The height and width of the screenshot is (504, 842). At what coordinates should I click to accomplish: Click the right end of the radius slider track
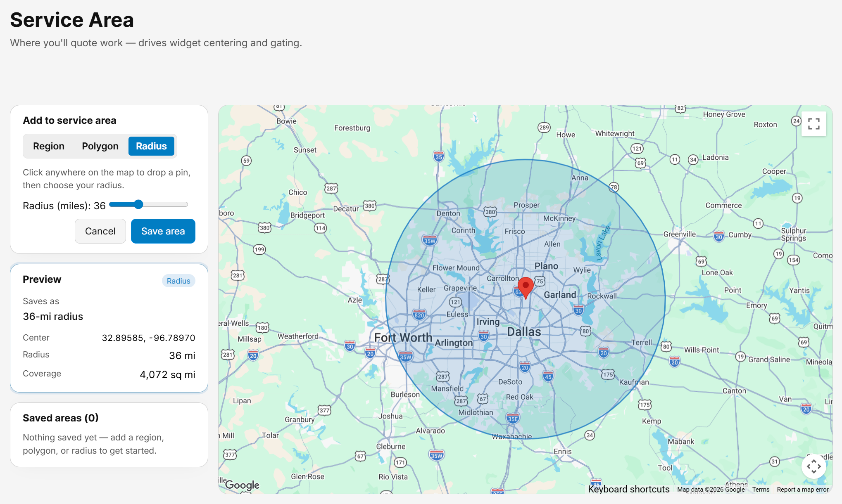coord(186,204)
